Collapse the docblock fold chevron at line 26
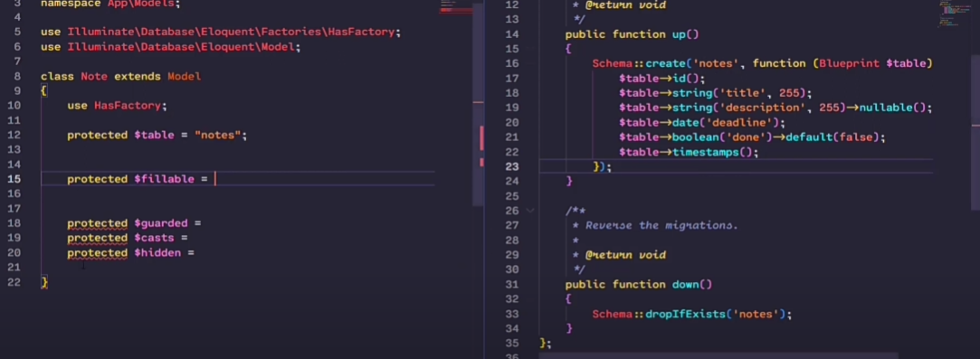Viewport: 980px width, 359px height. [x=530, y=211]
